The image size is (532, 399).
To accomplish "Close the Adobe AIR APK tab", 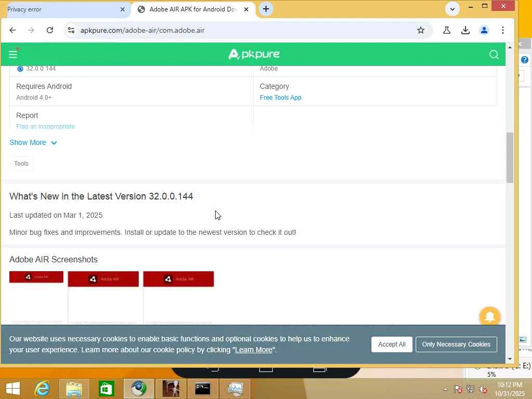I will (x=246, y=9).
